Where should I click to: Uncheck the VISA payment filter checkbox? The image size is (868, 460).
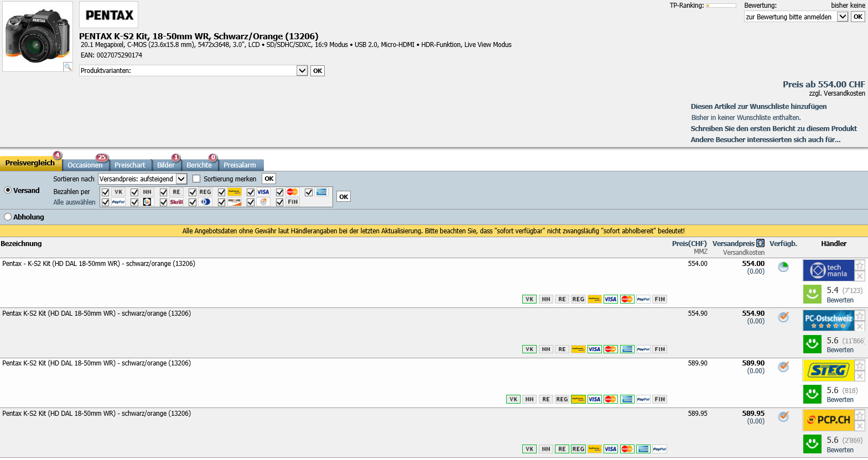251,192
